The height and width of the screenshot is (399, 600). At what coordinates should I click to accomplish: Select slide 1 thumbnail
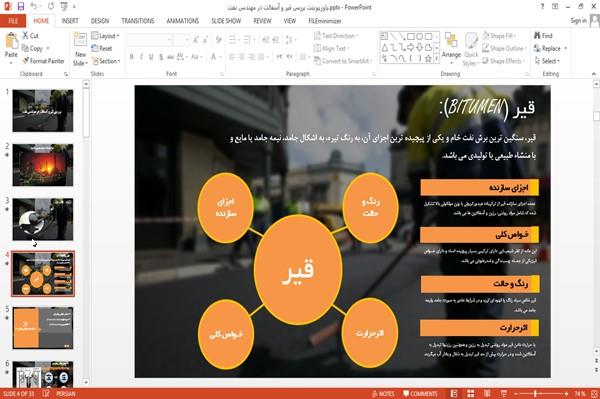pos(42,111)
